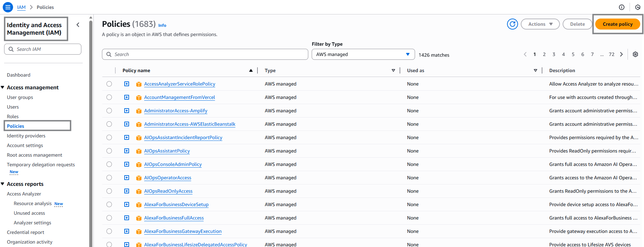
Task: Sort by Policy name ascending arrow
Action: [x=251, y=70]
